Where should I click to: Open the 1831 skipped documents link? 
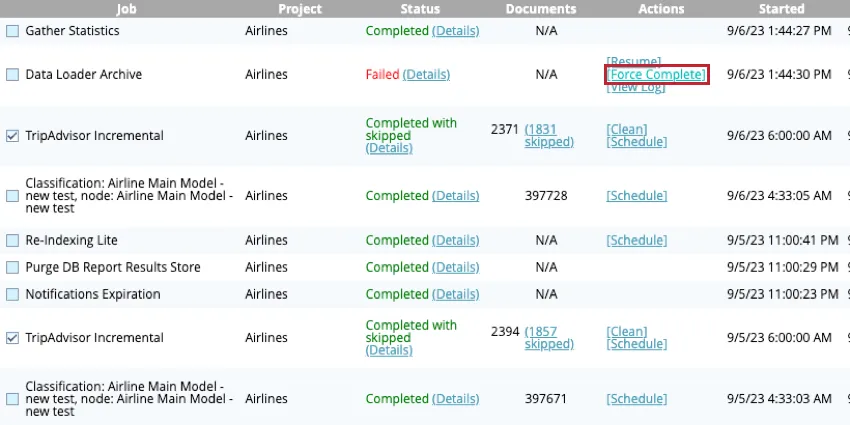(x=549, y=135)
